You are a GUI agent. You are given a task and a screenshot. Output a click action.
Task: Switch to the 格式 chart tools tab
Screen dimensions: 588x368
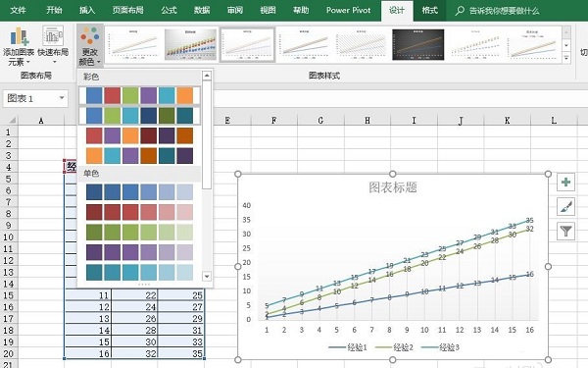click(430, 11)
